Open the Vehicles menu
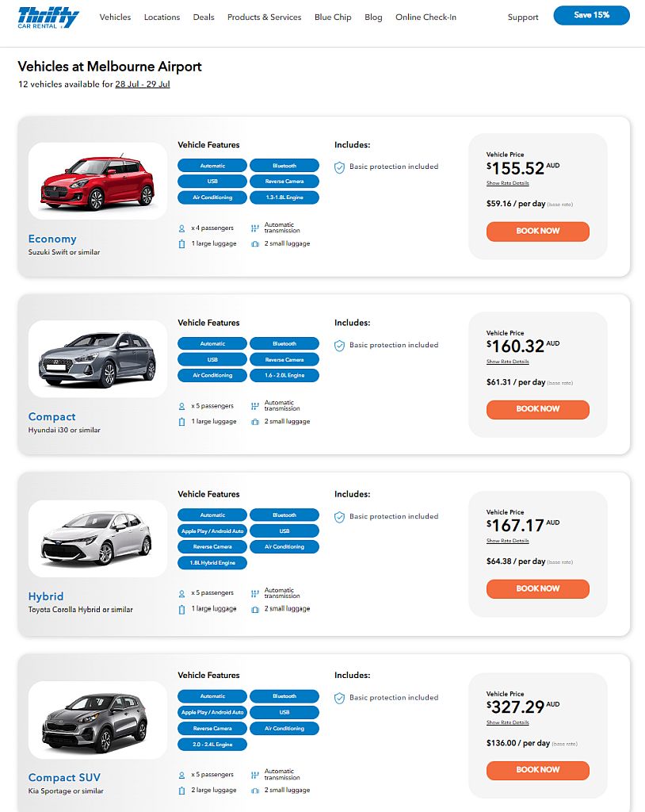Viewport: 645px width, 812px height. pyautogui.click(x=116, y=17)
